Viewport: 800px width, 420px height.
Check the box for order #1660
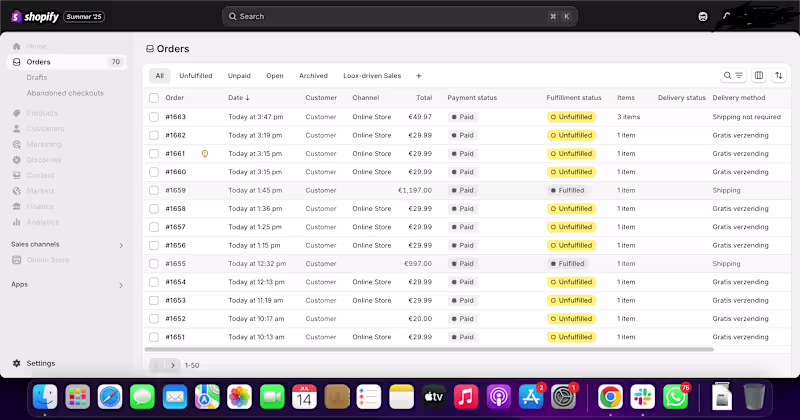click(154, 172)
